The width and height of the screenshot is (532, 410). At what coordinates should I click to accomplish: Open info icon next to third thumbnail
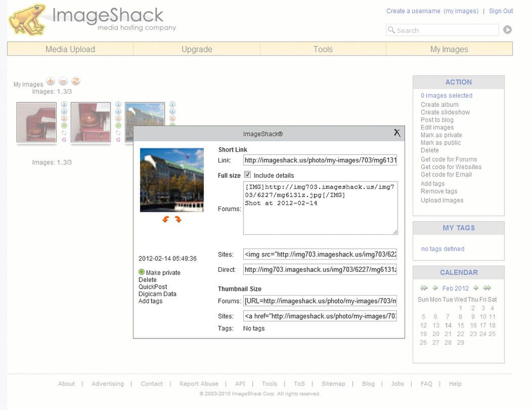(x=172, y=104)
